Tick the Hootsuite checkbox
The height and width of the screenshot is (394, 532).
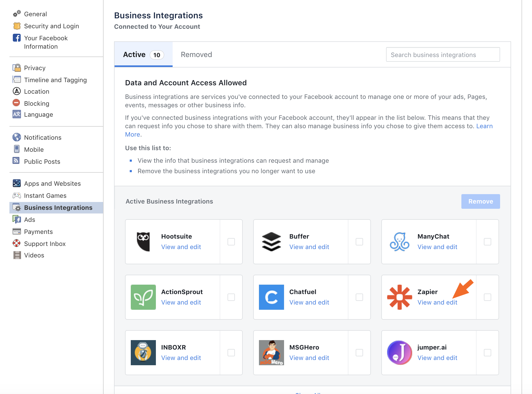tap(231, 241)
